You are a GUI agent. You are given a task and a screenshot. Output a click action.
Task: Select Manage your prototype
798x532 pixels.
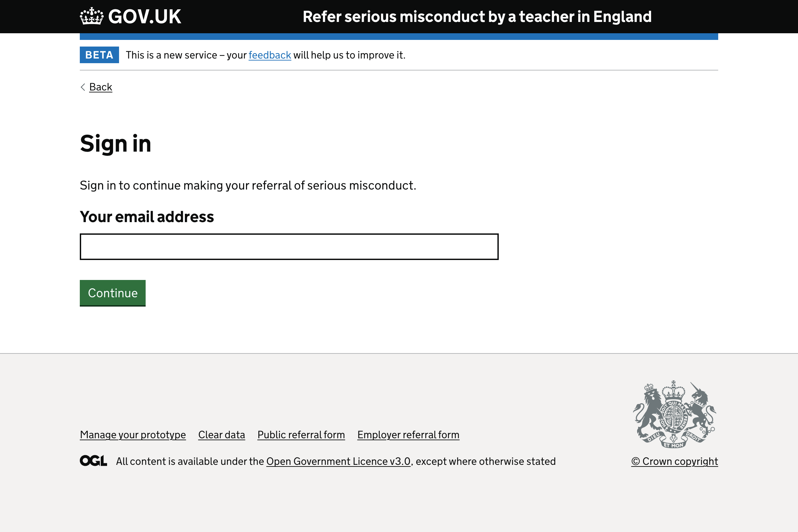[132, 435]
